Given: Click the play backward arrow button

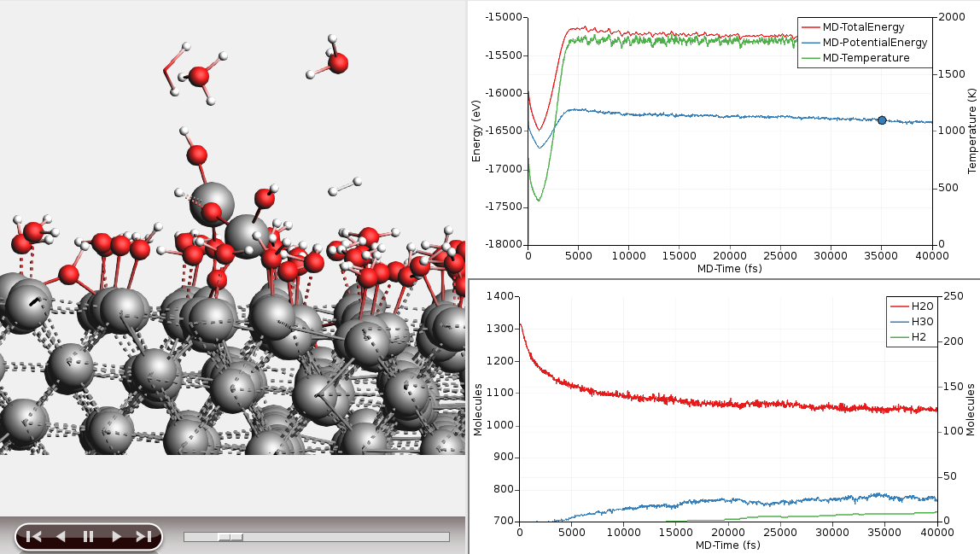Looking at the screenshot, I should point(61,536).
